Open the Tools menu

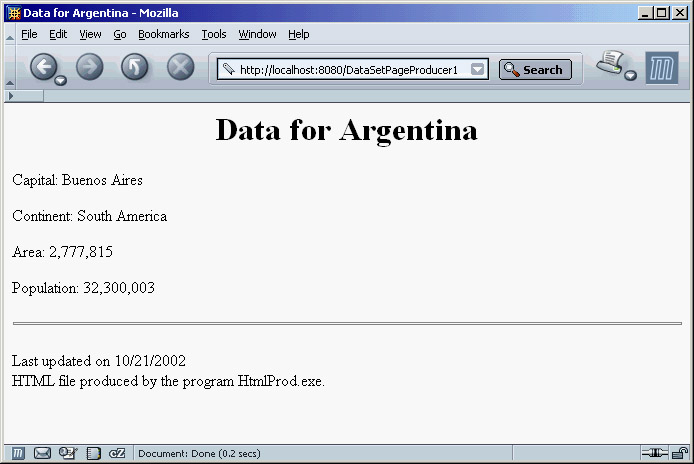click(214, 34)
